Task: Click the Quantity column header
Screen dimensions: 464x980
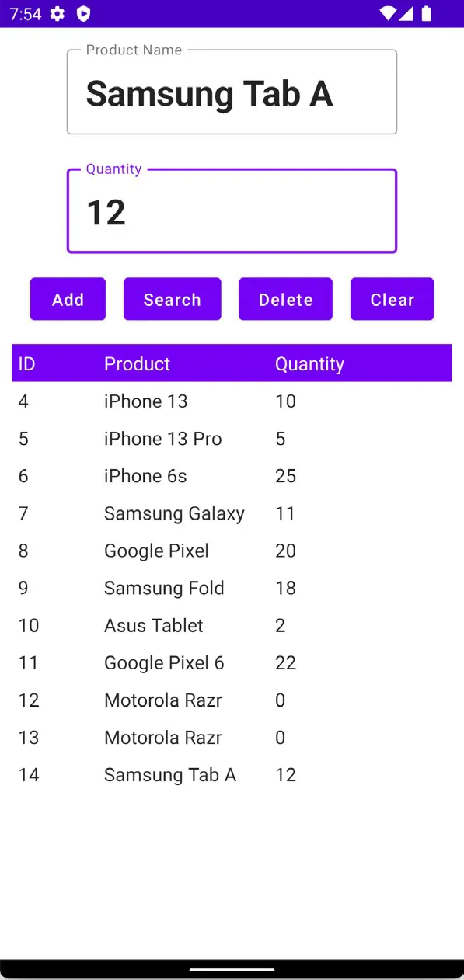Action: pyautogui.click(x=309, y=363)
